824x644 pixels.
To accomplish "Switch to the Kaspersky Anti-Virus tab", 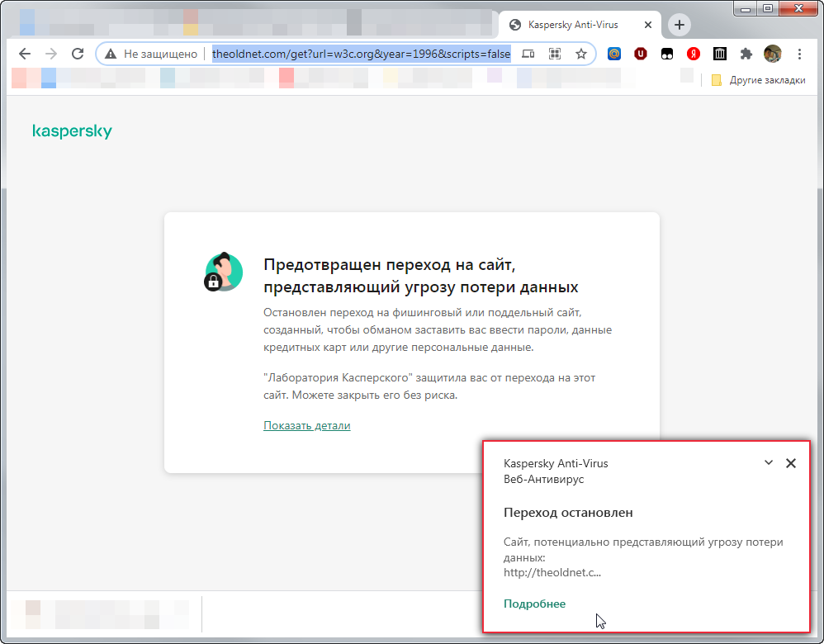I will [578, 25].
